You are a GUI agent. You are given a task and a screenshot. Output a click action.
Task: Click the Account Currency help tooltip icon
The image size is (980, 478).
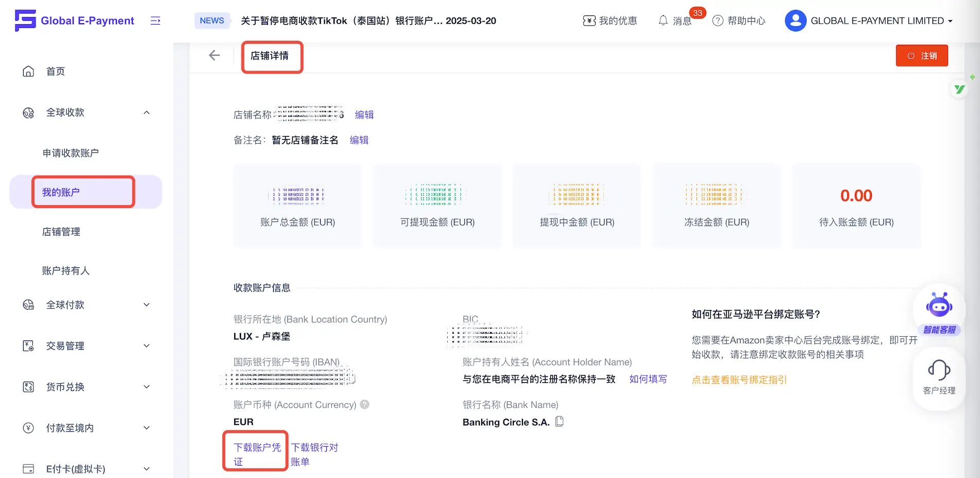[x=364, y=404]
